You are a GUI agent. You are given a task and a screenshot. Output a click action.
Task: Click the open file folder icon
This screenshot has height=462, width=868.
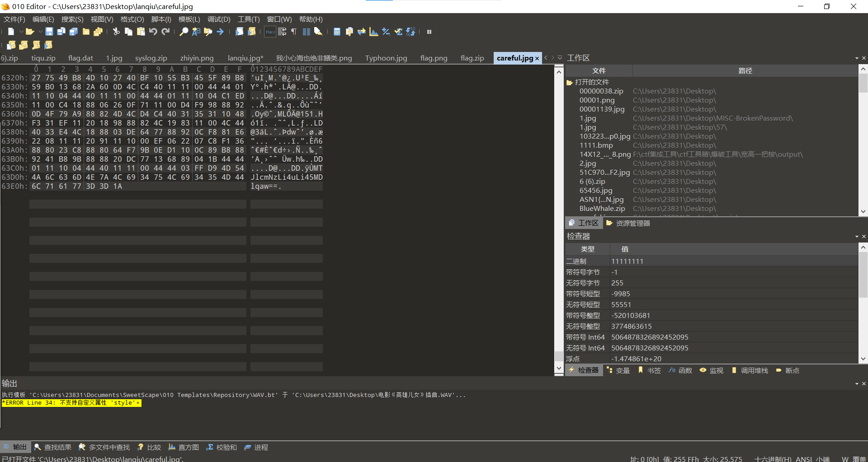(x=30, y=32)
